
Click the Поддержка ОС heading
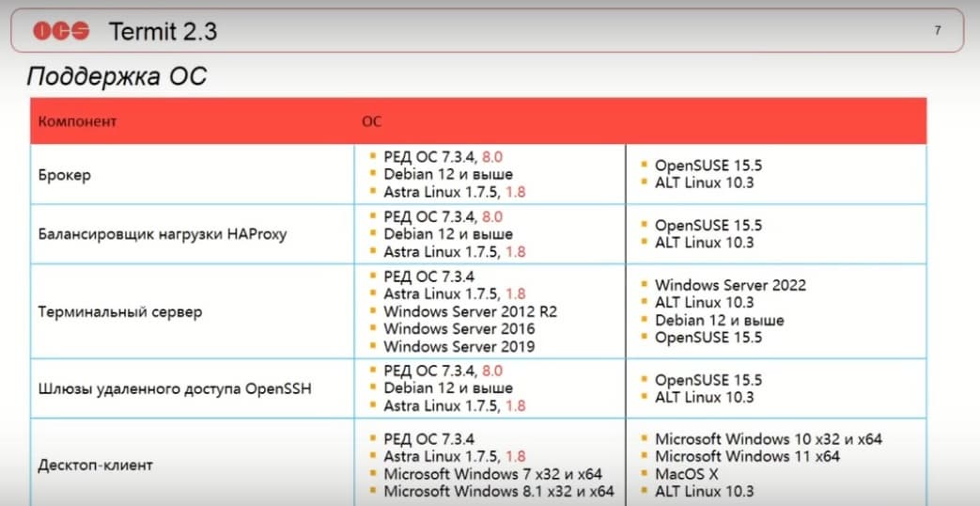(x=116, y=77)
